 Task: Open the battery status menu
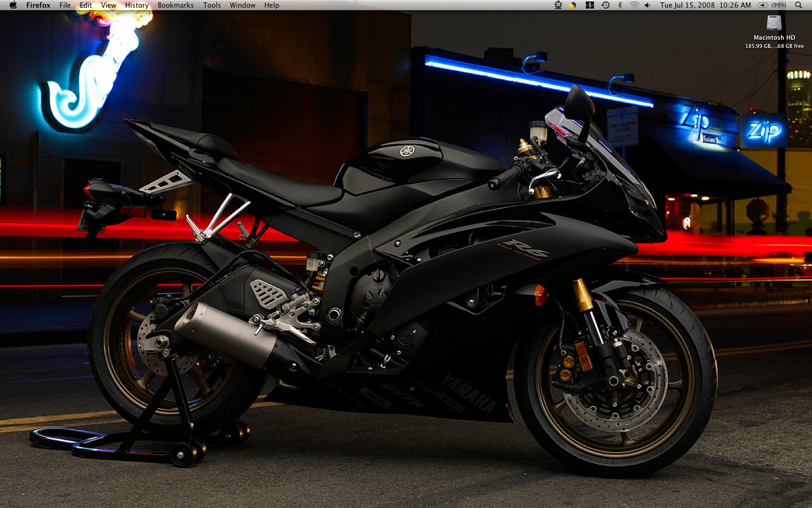click(x=763, y=5)
